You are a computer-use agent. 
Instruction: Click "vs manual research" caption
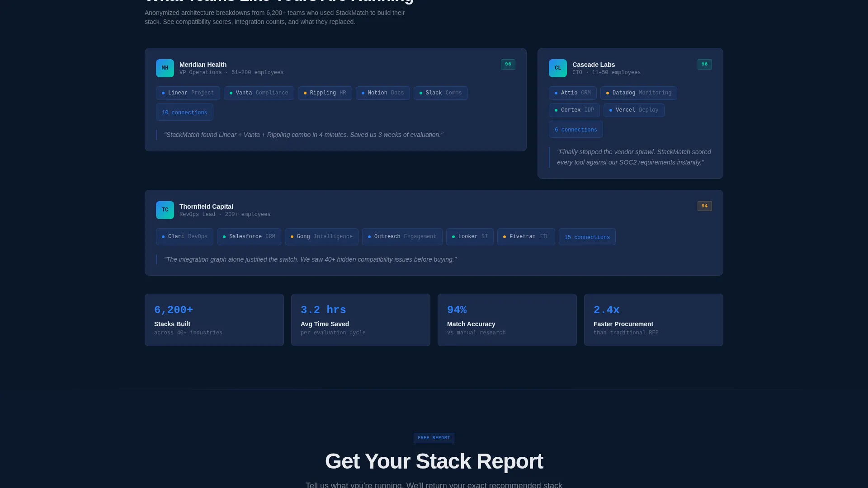point(476,333)
